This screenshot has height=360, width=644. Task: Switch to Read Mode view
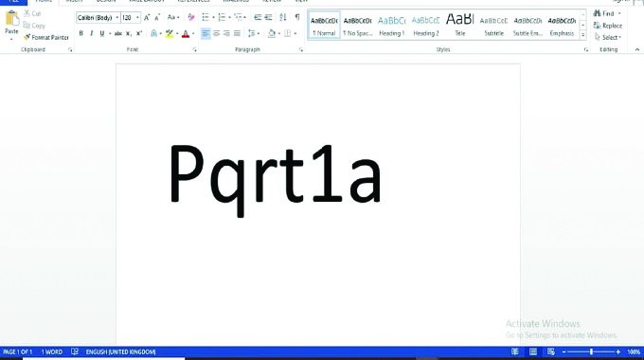tap(514, 351)
